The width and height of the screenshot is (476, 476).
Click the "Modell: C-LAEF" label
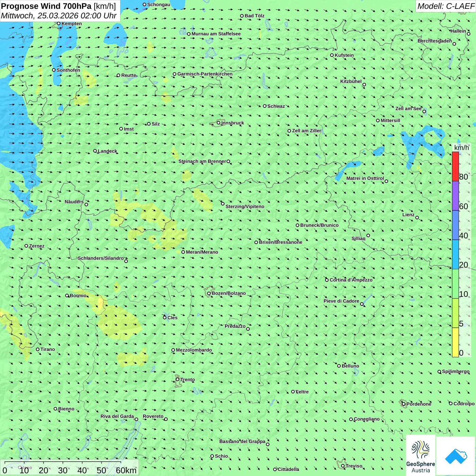tap(446, 6)
